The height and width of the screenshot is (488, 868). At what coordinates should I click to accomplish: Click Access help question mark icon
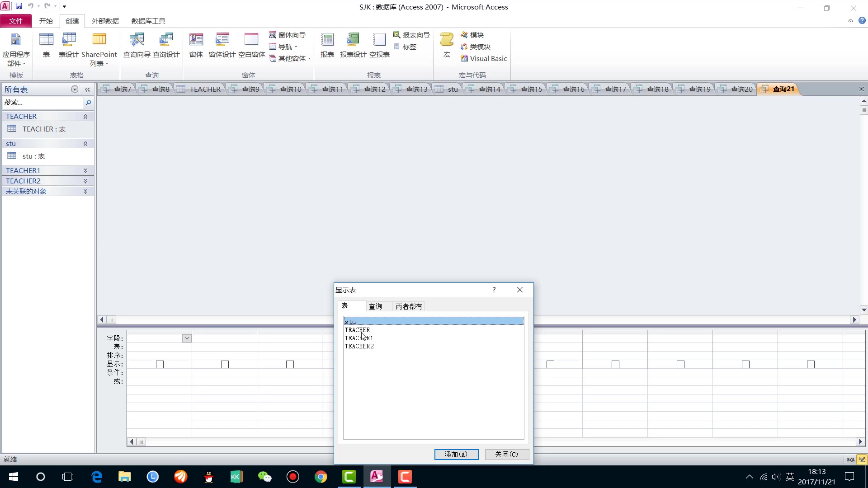(862, 20)
